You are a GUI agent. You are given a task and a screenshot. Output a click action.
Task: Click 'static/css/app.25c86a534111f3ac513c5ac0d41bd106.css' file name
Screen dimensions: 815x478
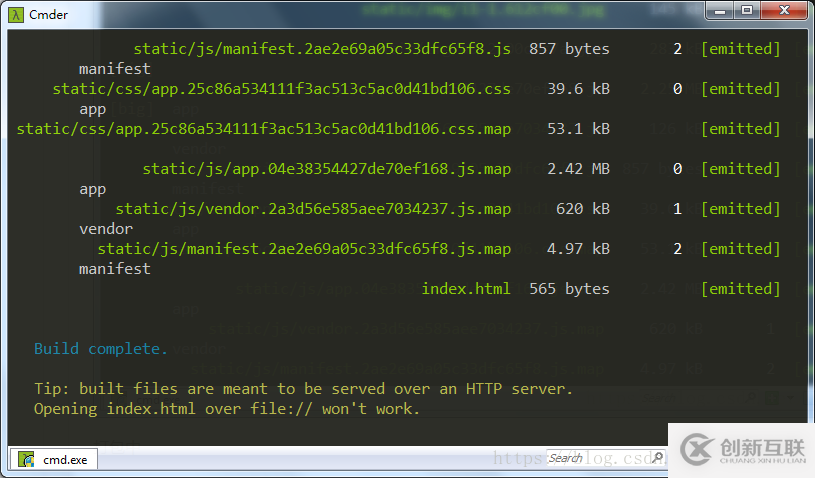pos(281,89)
